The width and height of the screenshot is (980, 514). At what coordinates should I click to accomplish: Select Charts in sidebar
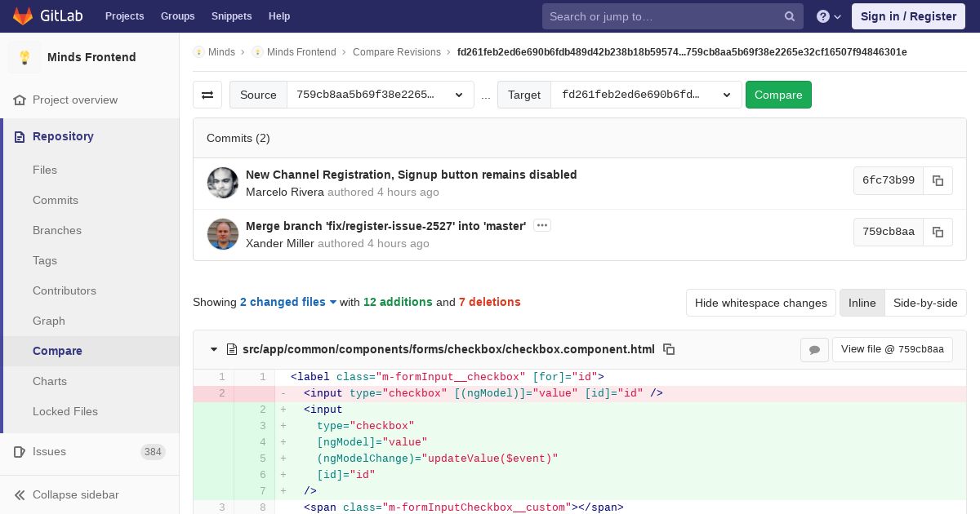pyautogui.click(x=50, y=381)
